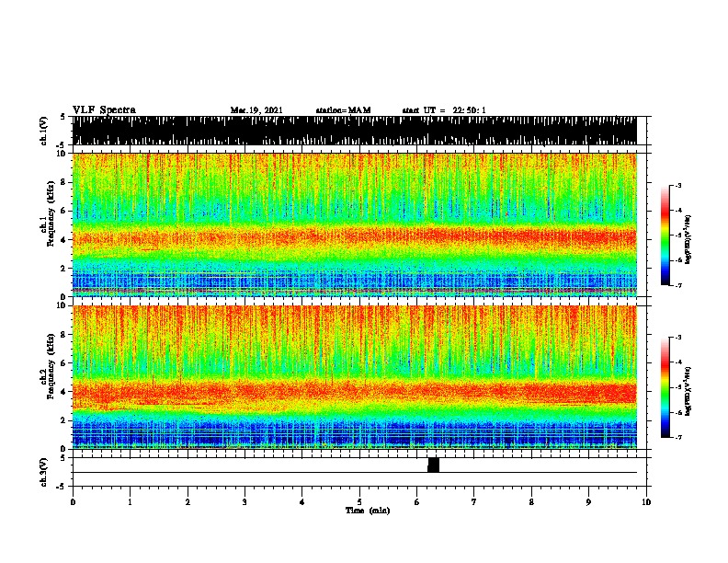The width and height of the screenshot is (728, 563).
Task: Select the "start UT = 22:50:1" text
Action: 444,110
